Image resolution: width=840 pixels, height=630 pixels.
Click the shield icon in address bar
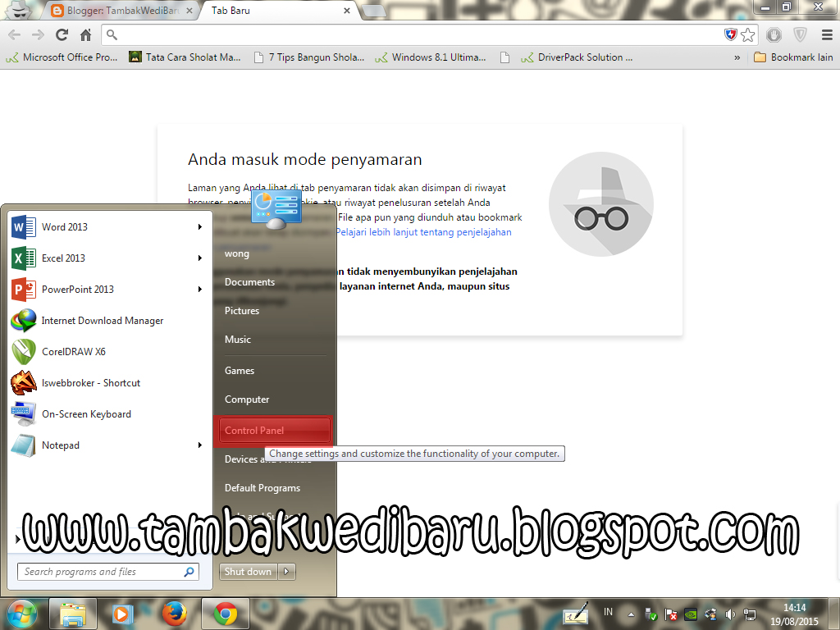(x=731, y=35)
